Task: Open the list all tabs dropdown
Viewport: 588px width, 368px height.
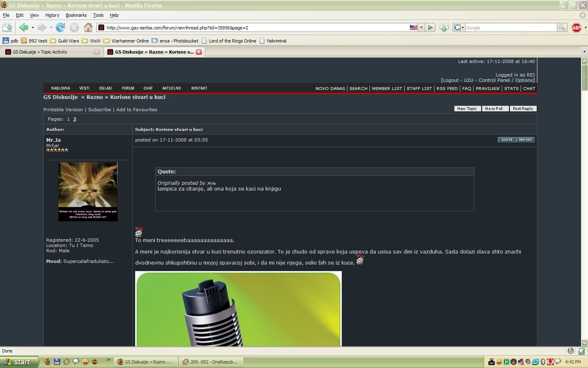Action: [x=584, y=52]
